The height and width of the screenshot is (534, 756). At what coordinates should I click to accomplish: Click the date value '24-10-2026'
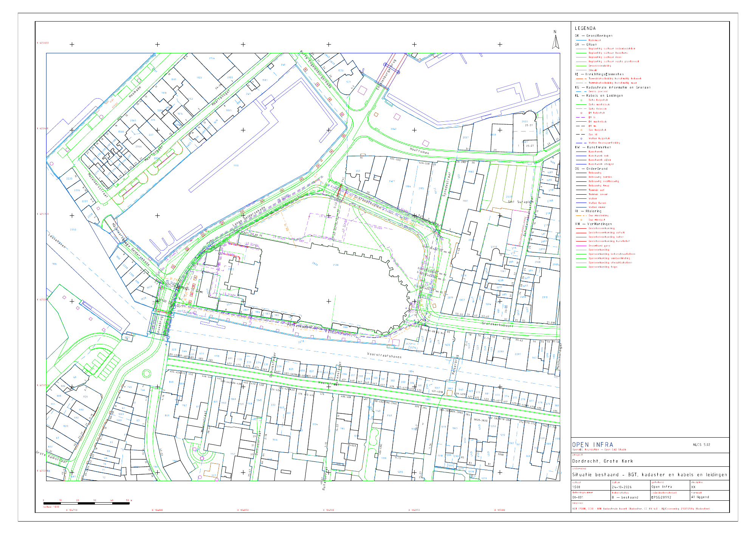point(622,487)
